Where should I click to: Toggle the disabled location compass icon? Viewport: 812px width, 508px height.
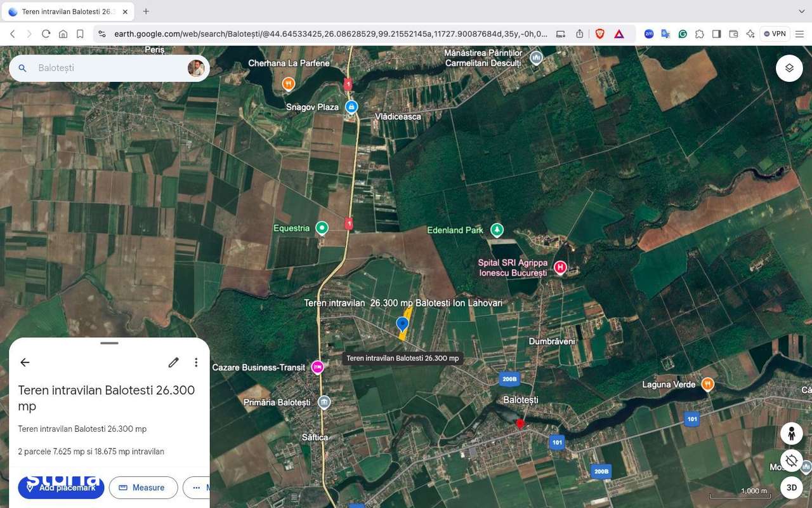click(791, 460)
